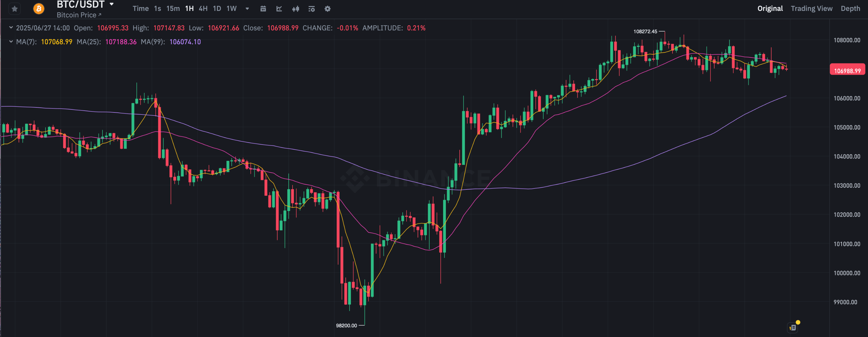This screenshot has width=868, height=337.
Task: Switch to Depth chart view
Action: coord(850,9)
